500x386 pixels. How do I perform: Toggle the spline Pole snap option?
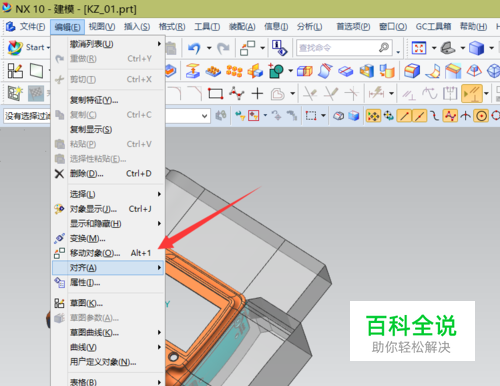point(450,116)
